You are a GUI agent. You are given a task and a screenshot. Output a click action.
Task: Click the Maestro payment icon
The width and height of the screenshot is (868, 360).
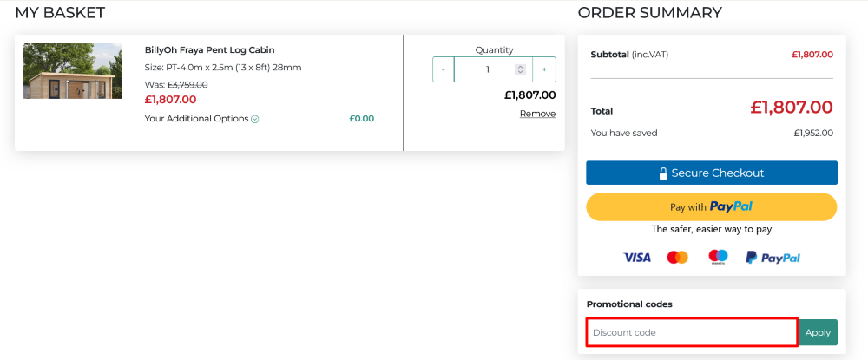[718, 257]
